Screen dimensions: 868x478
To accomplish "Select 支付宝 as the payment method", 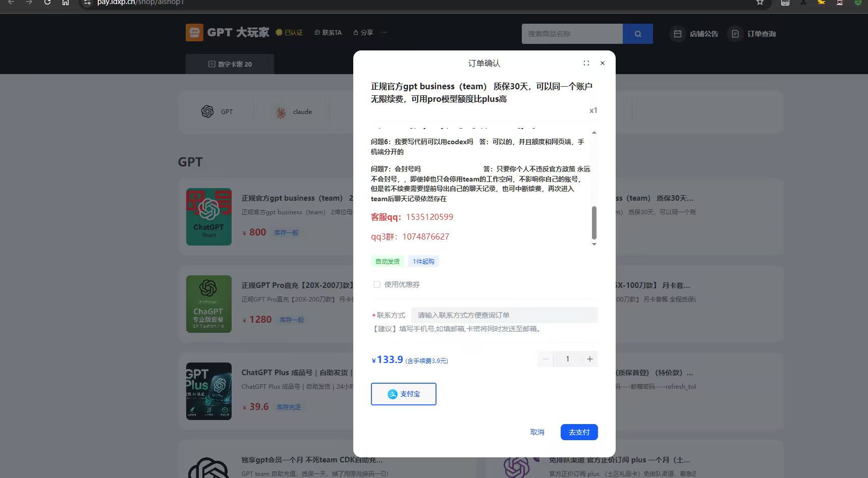I will (404, 394).
